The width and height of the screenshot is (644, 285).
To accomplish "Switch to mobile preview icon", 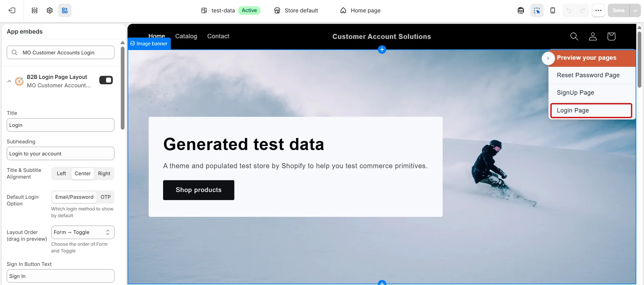I will [x=553, y=10].
